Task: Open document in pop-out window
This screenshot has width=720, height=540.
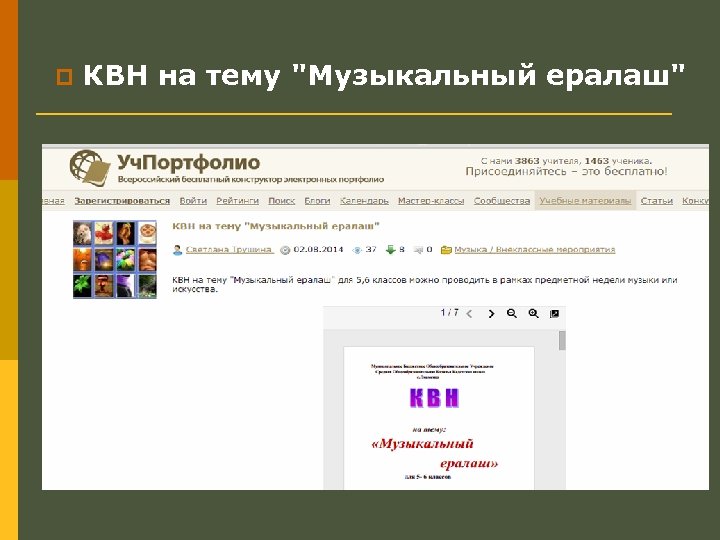Action: [x=554, y=314]
